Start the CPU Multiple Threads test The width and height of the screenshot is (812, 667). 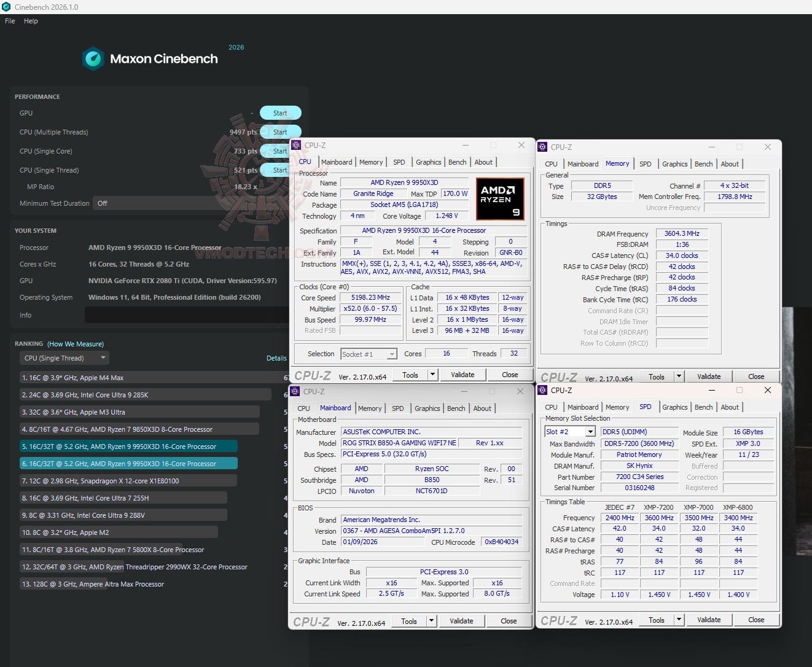click(280, 132)
